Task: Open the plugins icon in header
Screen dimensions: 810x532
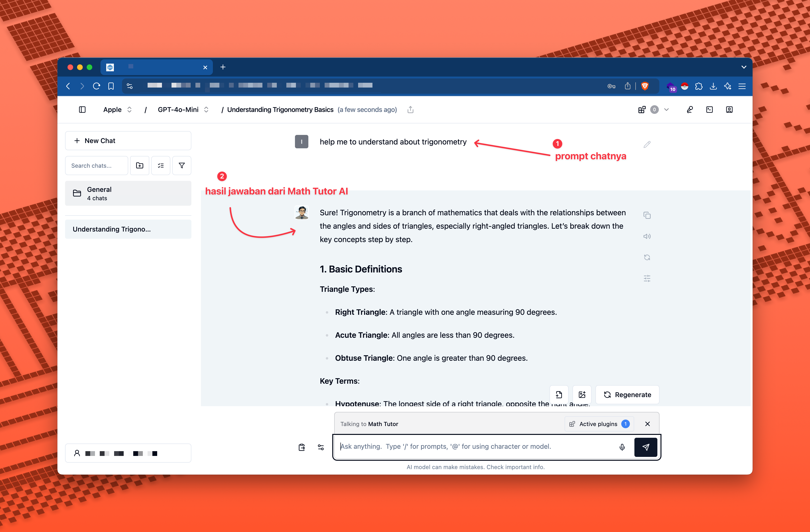Action: (x=642, y=110)
